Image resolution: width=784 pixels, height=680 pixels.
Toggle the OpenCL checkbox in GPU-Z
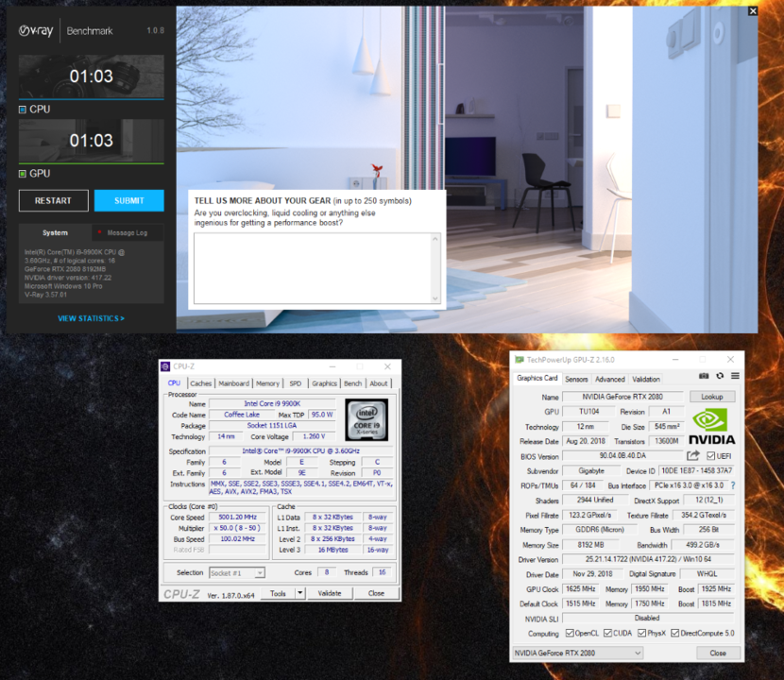coord(570,633)
